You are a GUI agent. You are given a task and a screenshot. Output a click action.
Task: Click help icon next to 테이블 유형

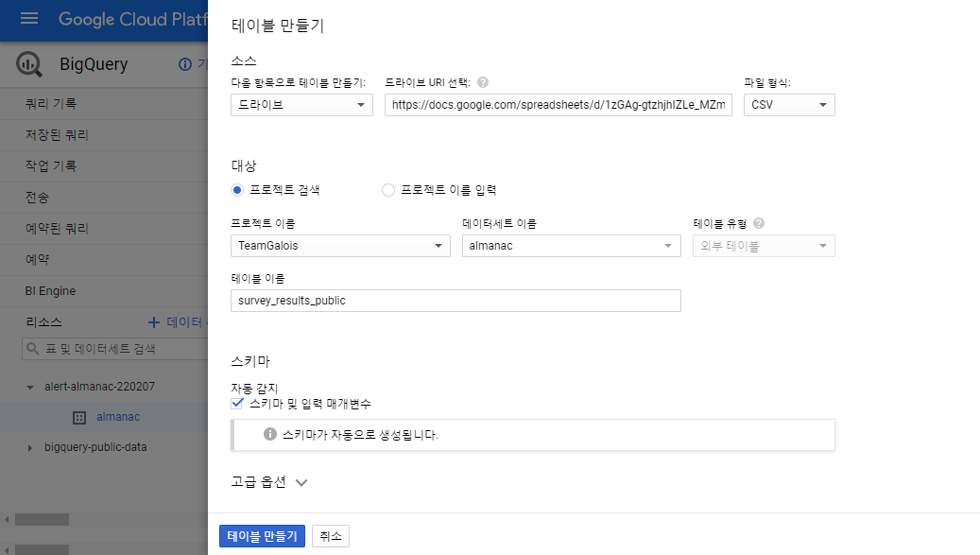pos(759,223)
